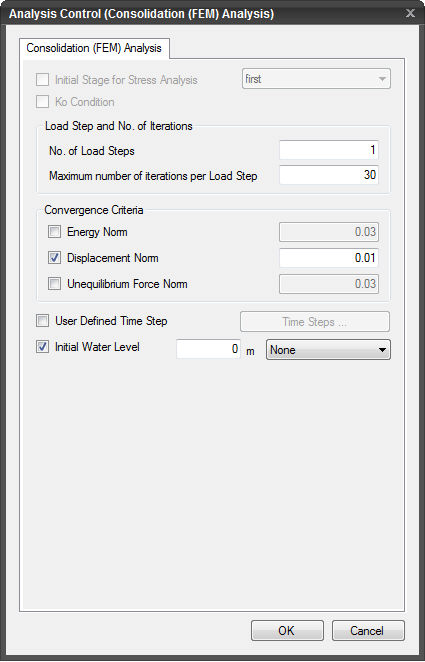Screen dimensions: 425x662
Task: Open the 'first' stage dropdown
Action: click(x=316, y=79)
